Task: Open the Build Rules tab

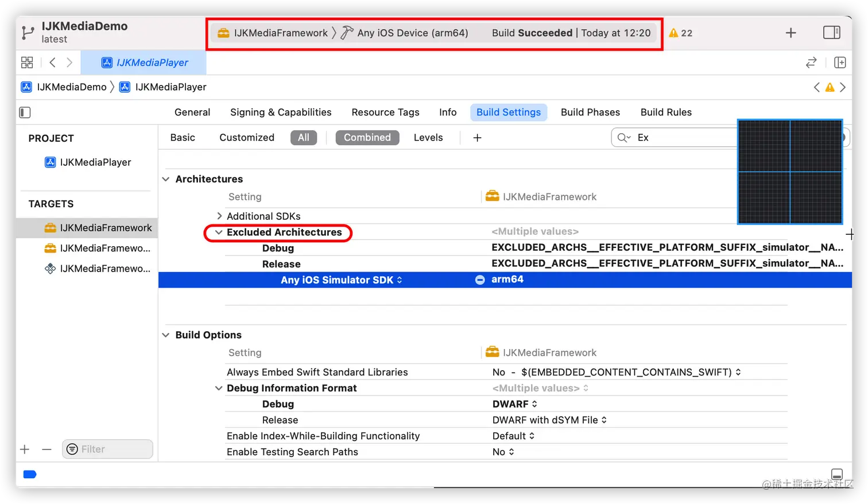Action: [x=666, y=113]
